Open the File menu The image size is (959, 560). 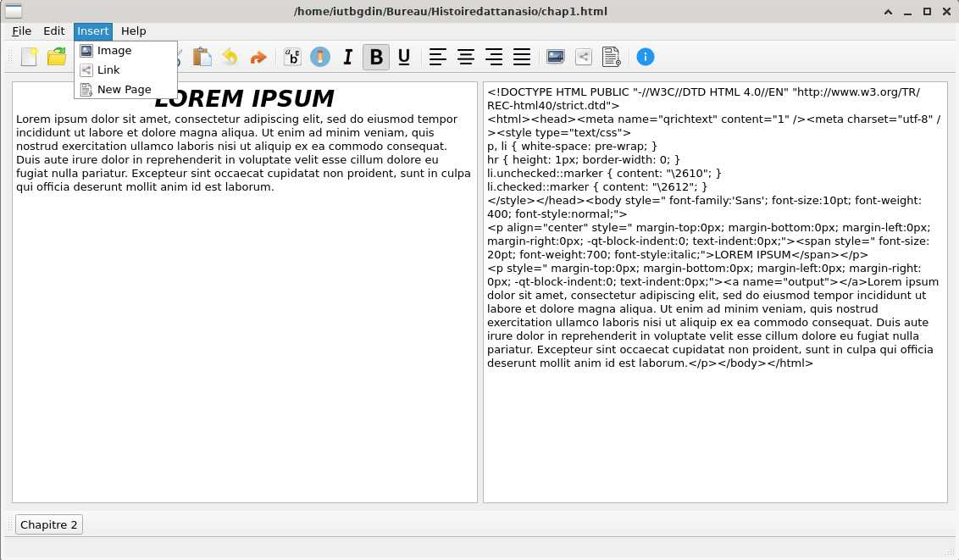point(21,31)
